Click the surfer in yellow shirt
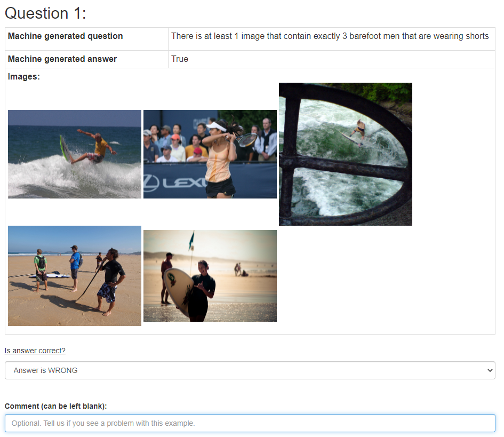 click(96, 146)
